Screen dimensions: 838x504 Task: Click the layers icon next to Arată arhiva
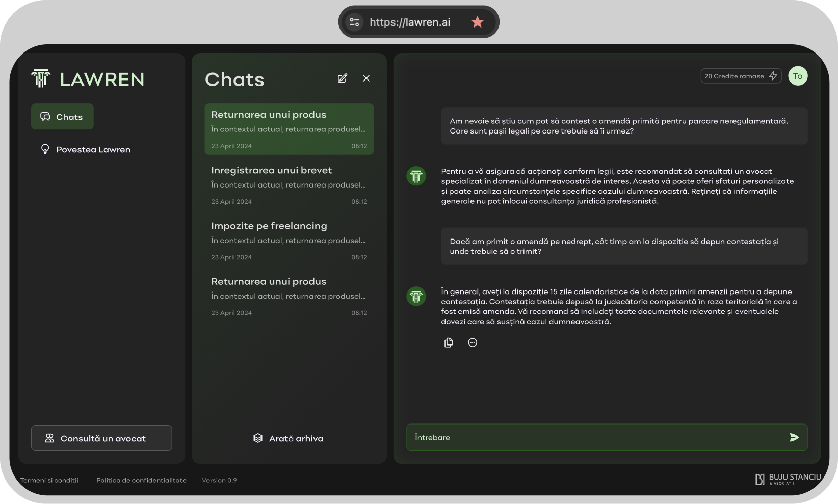coord(258,438)
